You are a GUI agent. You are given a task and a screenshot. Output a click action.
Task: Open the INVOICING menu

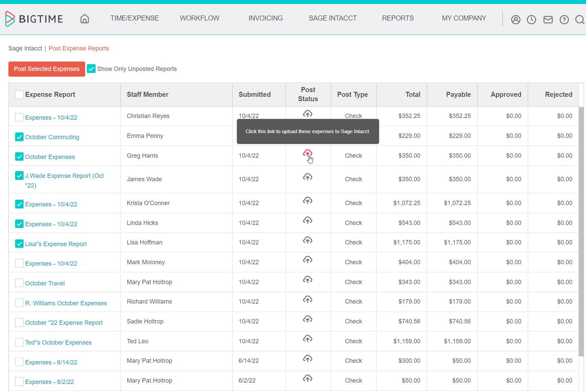266,18
